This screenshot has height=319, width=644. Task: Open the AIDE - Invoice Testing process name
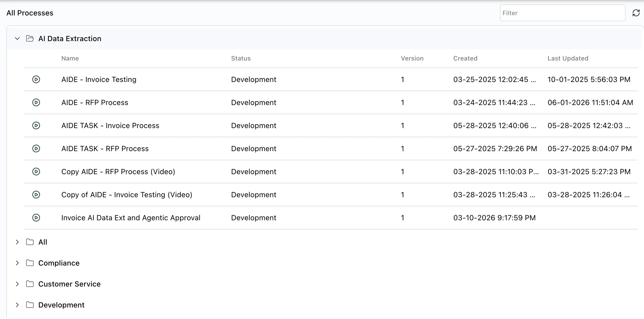point(99,79)
